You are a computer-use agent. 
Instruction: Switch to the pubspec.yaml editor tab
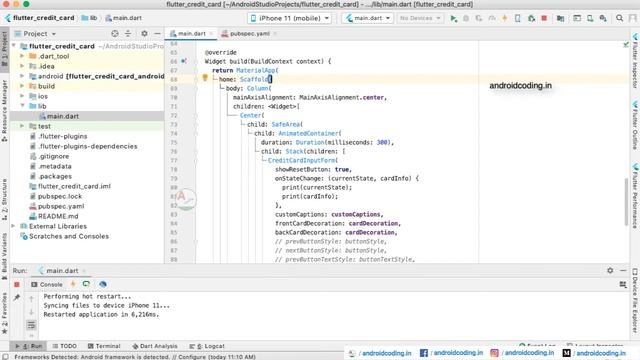pyautogui.click(x=249, y=33)
